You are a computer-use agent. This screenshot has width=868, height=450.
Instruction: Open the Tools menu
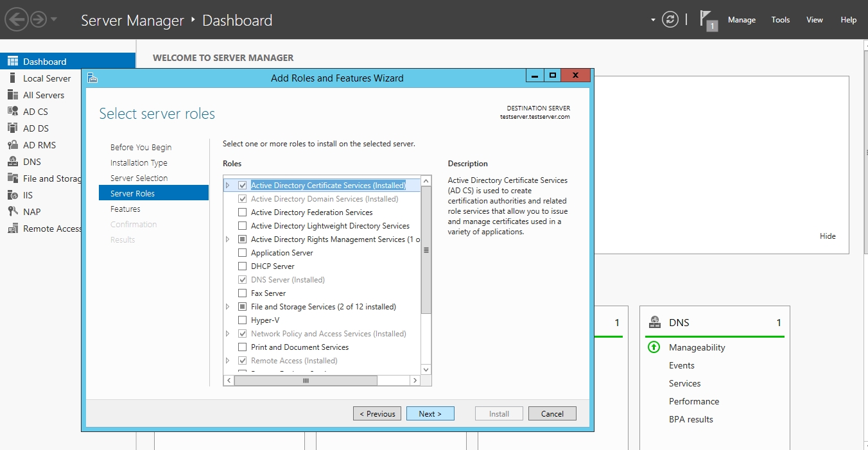tap(781, 20)
